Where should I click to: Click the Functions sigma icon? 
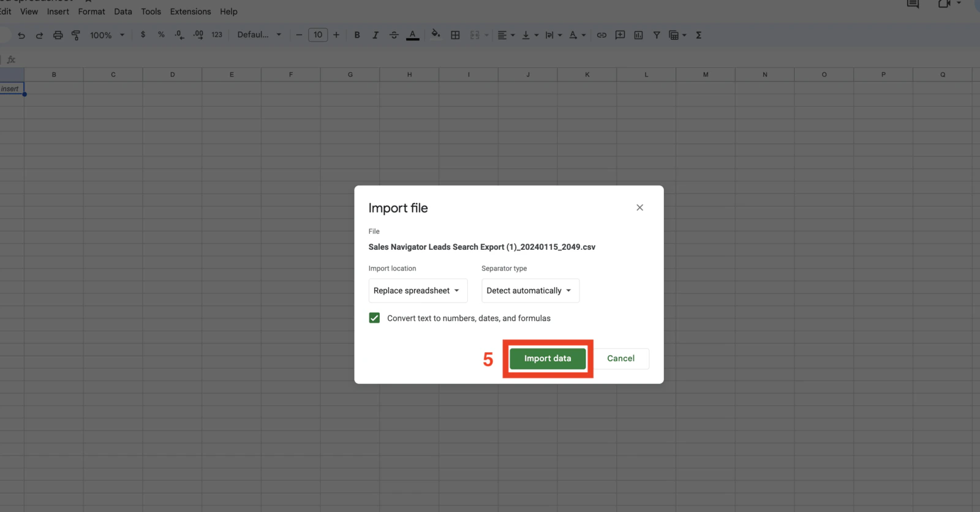coord(698,35)
